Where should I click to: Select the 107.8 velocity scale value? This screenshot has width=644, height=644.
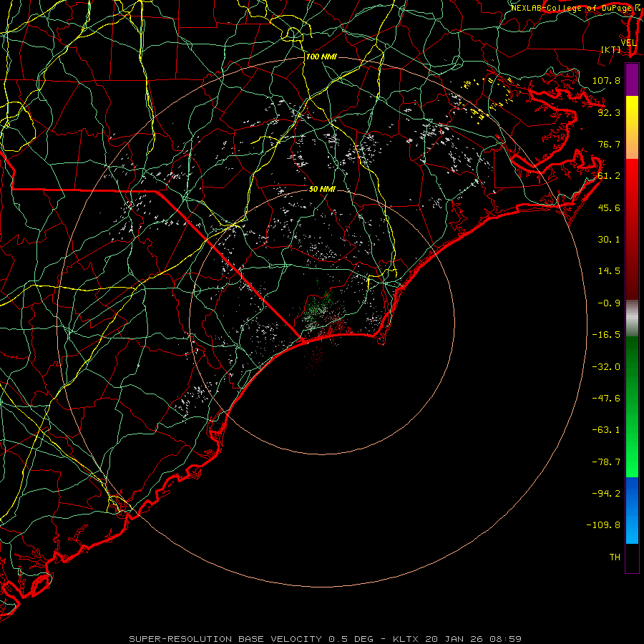click(x=606, y=80)
